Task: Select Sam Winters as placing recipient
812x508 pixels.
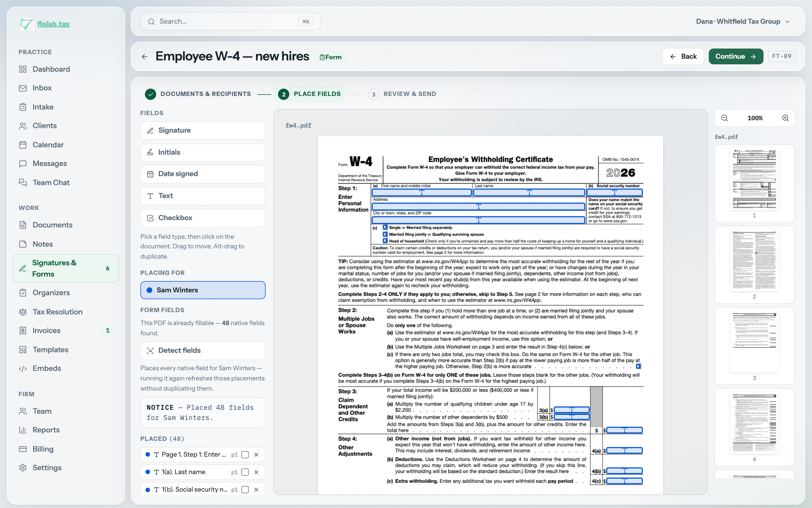Action: click(203, 290)
